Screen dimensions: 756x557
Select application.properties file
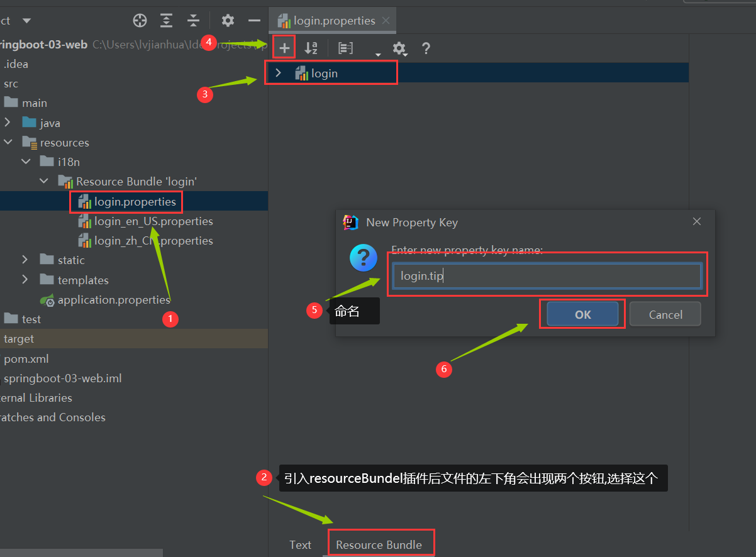coord(114,300)
